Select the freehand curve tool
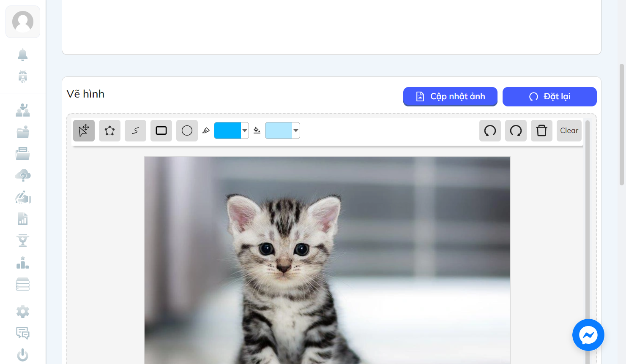Image resolution: width=626 pixels, height=364 pixels. 135,130
